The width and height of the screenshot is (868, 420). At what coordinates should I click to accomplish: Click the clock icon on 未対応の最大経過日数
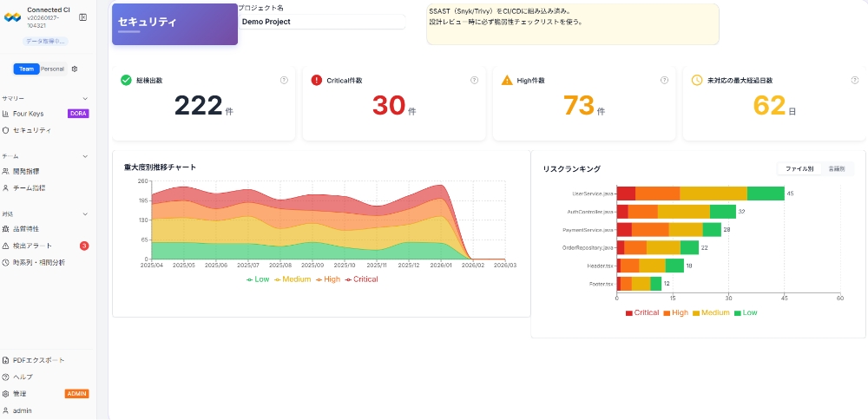[697, 80]
